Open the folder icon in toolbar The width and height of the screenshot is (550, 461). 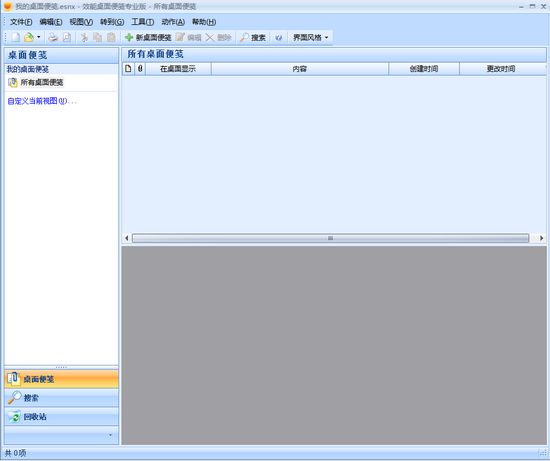point(29,37)
